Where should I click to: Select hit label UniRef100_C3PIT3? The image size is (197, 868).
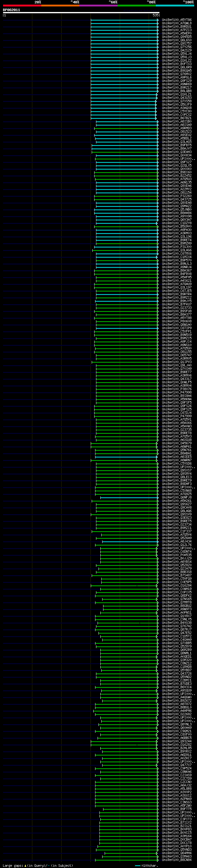coord(177,819)
